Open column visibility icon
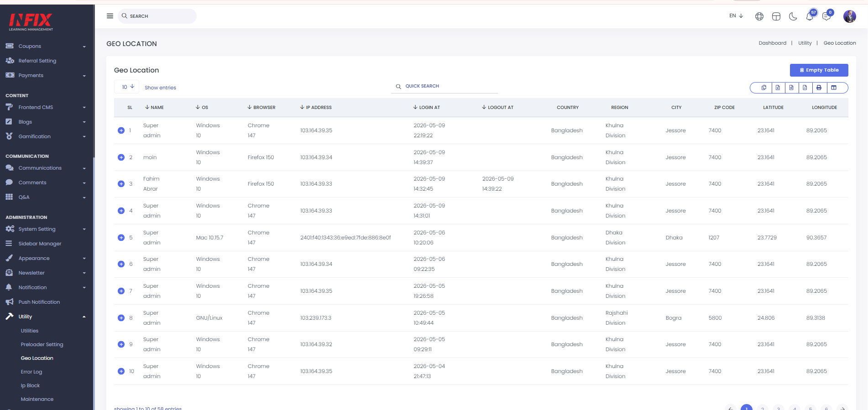This screenshot has height=410, width=868. coord(834,88)
